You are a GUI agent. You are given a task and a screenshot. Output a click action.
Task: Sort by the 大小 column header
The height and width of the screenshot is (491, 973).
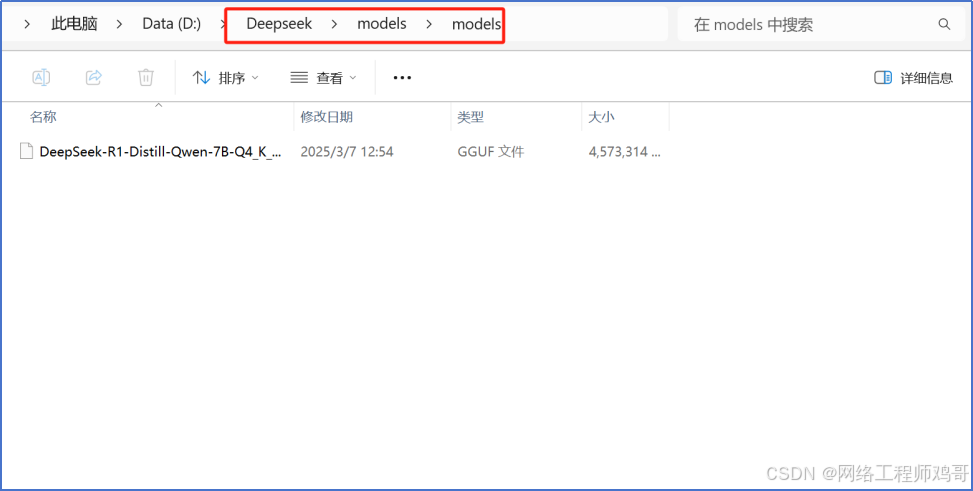[626, 117]
